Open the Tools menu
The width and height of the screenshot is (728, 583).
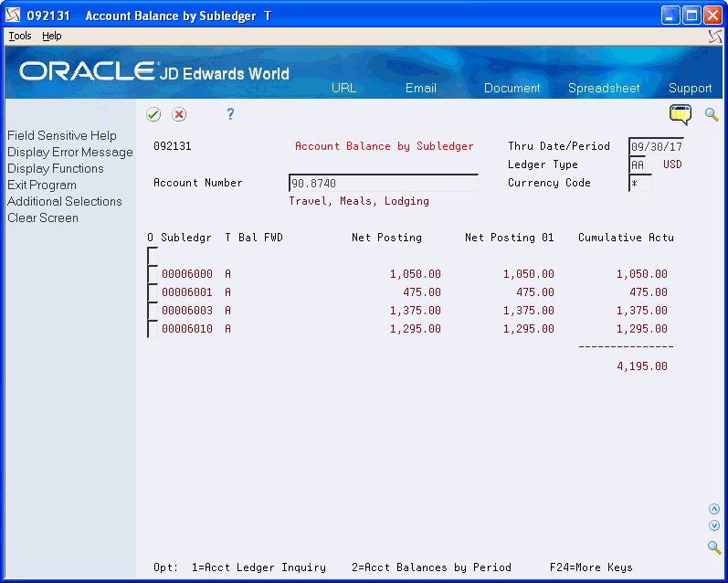pos(20,36)
